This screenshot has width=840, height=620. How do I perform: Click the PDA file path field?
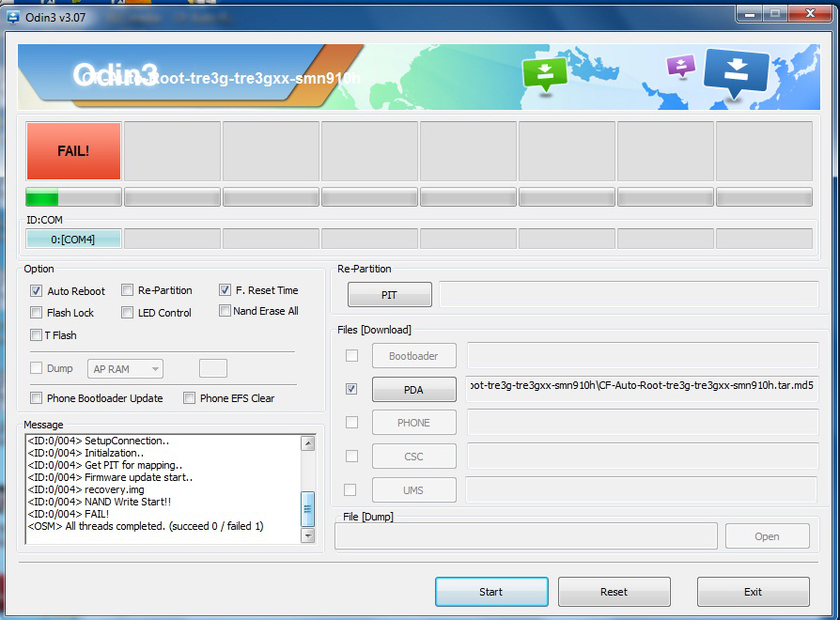coord(642,385)
